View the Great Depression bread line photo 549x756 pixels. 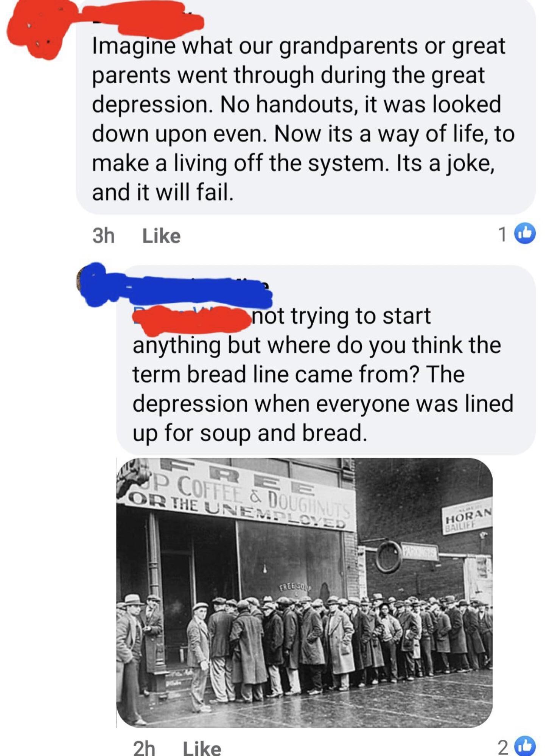(305, 593)
